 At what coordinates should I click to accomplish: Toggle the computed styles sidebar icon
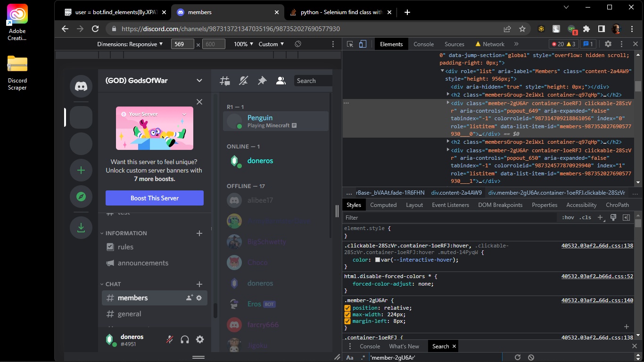click(x=626, y=217)
